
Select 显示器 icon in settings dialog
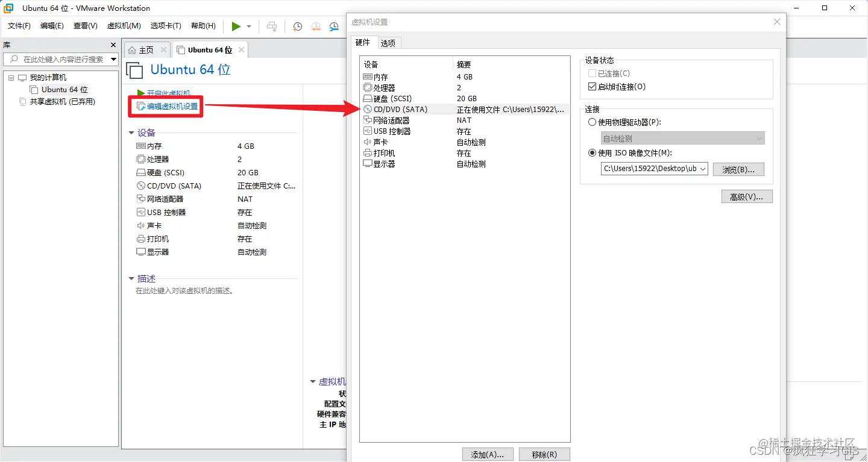pyautogui.click(x=368, y=164)
